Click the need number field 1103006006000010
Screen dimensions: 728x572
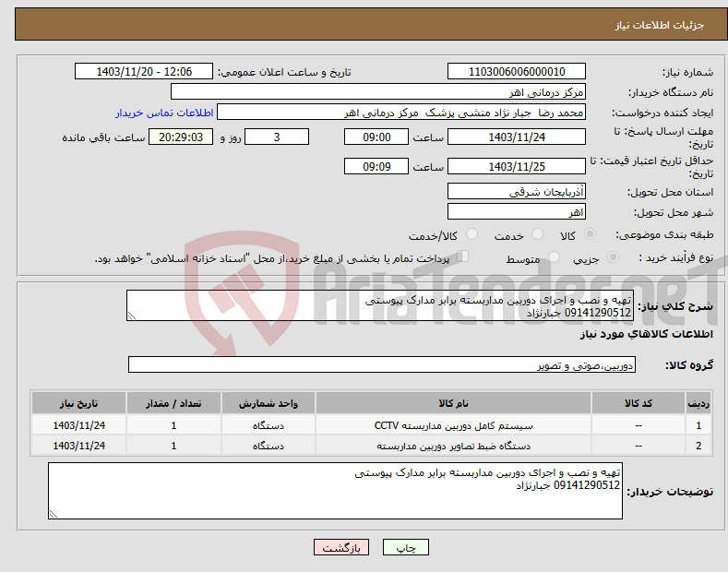[517, 72]
